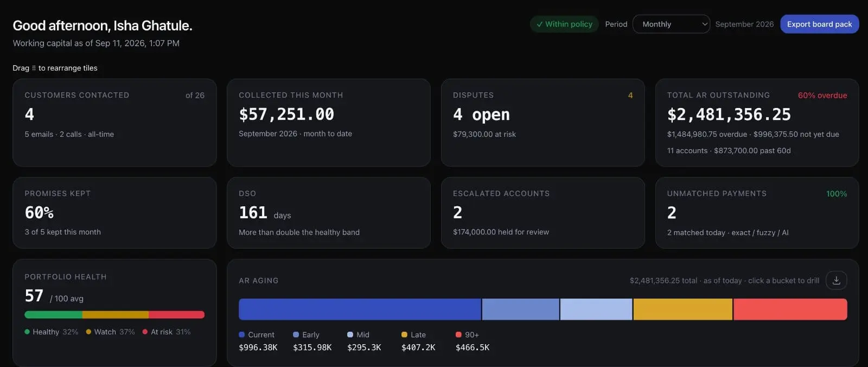
Task: Click the '$57,251.00' collected value
Action: (286, 114)
